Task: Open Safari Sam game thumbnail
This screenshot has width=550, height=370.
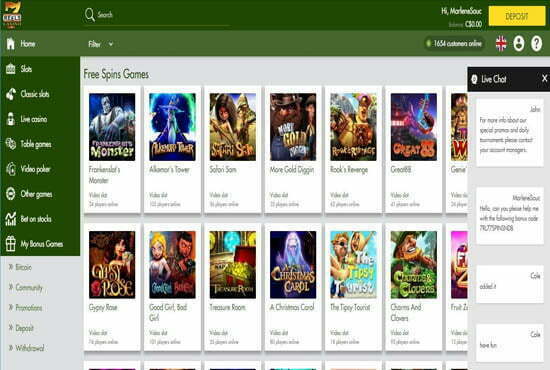Action: click(x=233, y=127)
